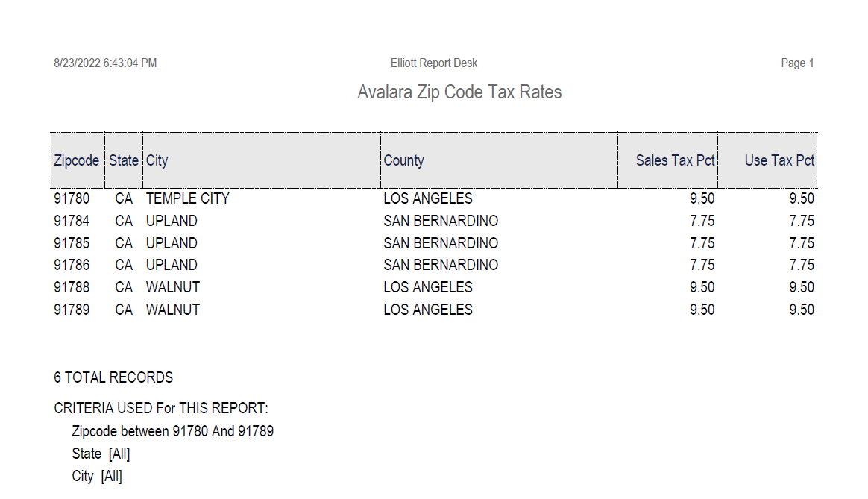Image resolution: width=868 pixels, height=499 pixels.
Task: Click Sales Tax Pct 7.75 for 91784
Action: (x=702, y=221)
